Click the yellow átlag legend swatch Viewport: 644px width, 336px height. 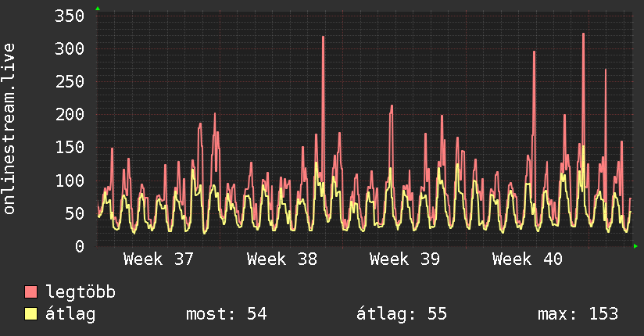[x=30, y=314]
